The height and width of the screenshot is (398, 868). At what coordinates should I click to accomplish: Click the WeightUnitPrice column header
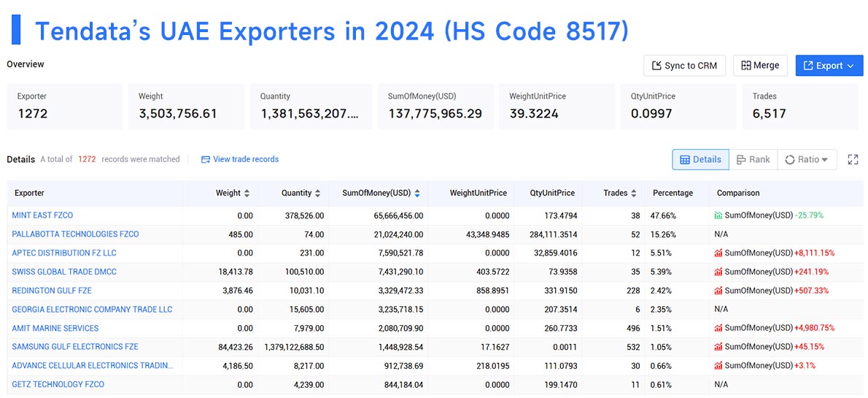coord(478,193)
